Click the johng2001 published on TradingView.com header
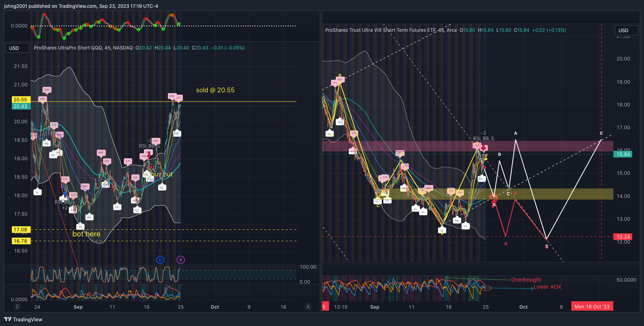644x326 pixels. [x=81, y=6]
